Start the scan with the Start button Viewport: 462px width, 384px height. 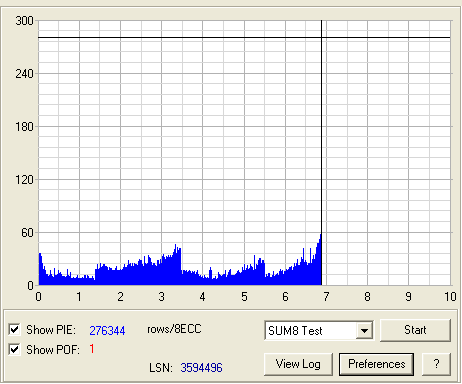(415, 330)
